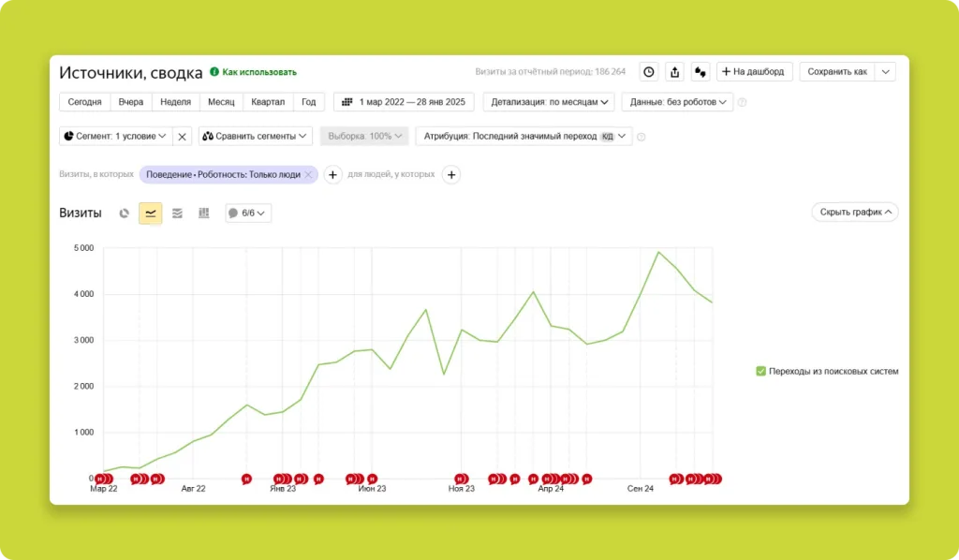Open the annotations '6/6' dropdown
Image resolution: width=959 pixels, height=560 pixels.
248,214
